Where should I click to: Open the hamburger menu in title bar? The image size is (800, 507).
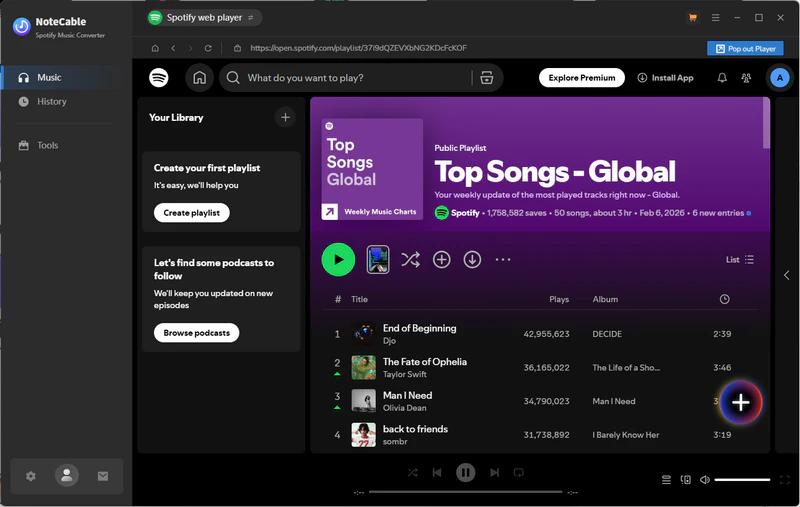coord(715,18)
